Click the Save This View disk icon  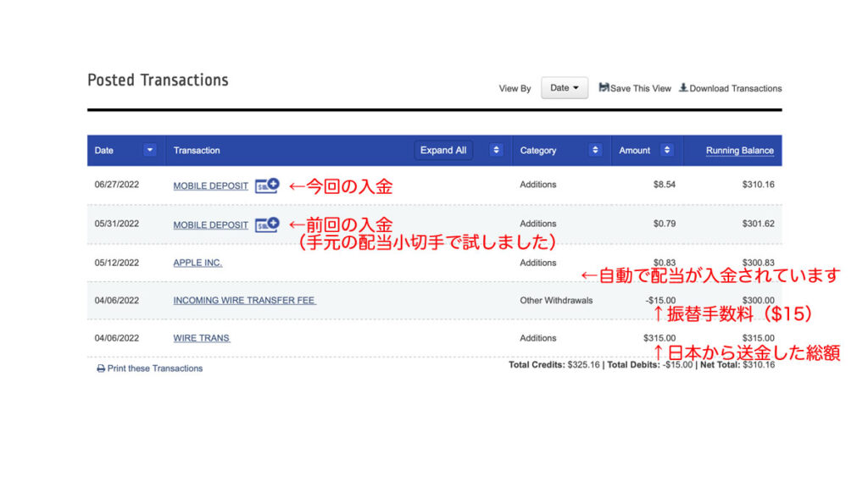pos(604,87)
